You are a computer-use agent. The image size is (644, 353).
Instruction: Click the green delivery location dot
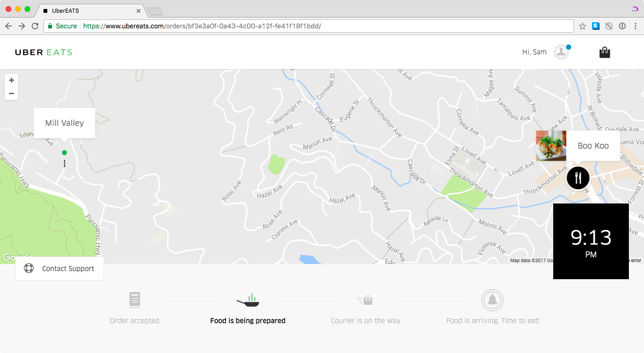[64, 152]
